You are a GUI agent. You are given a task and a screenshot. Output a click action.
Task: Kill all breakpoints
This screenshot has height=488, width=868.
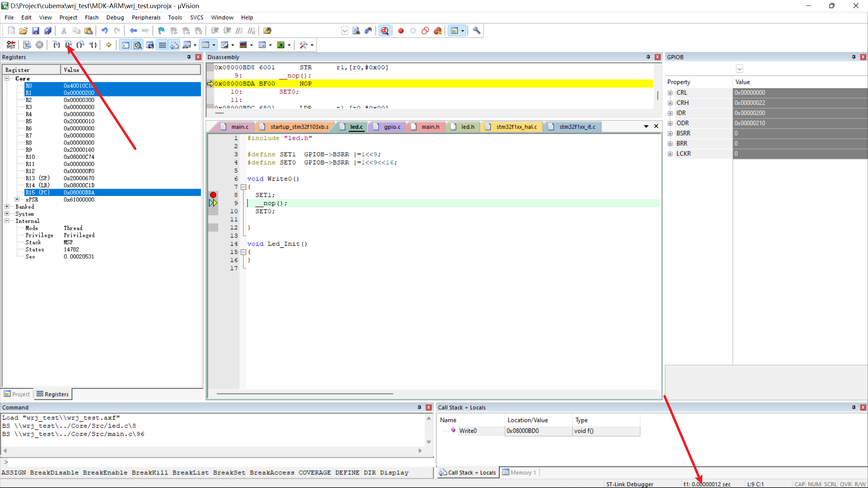[x=438, y=31]
